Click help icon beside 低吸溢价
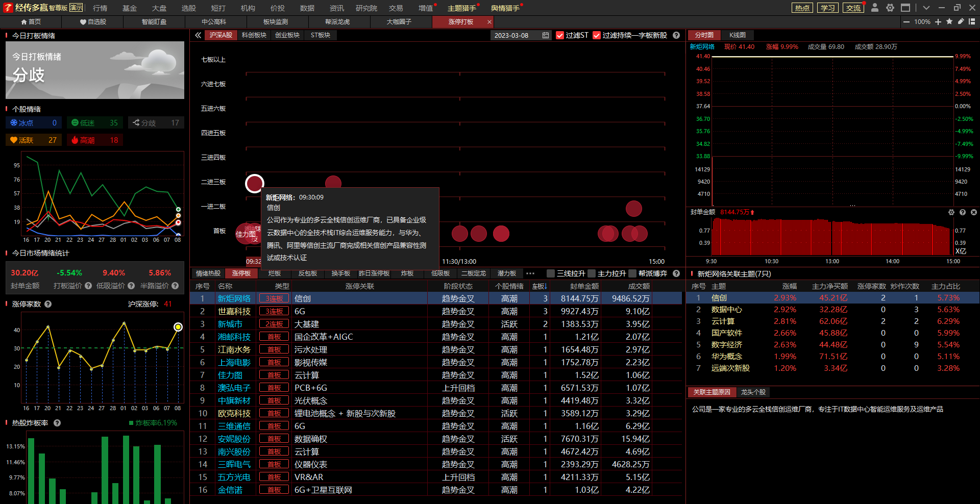Screen dimensions: 980x504 (131, 286)
